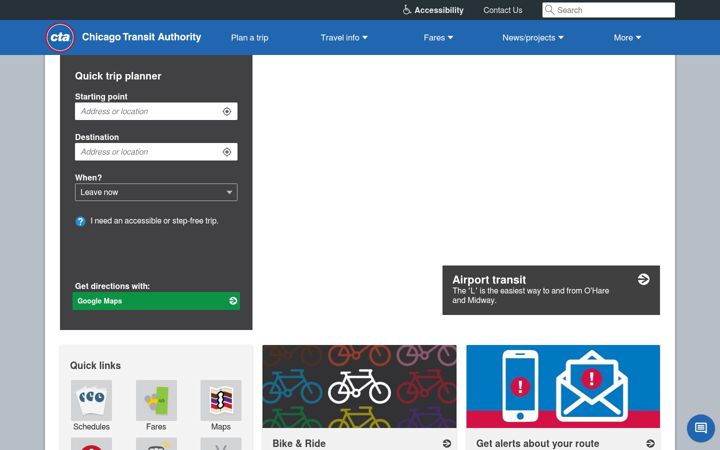The image size is (720, 450).
Task: Open the More dropdown menu
Action: click(x=627, y=38)
